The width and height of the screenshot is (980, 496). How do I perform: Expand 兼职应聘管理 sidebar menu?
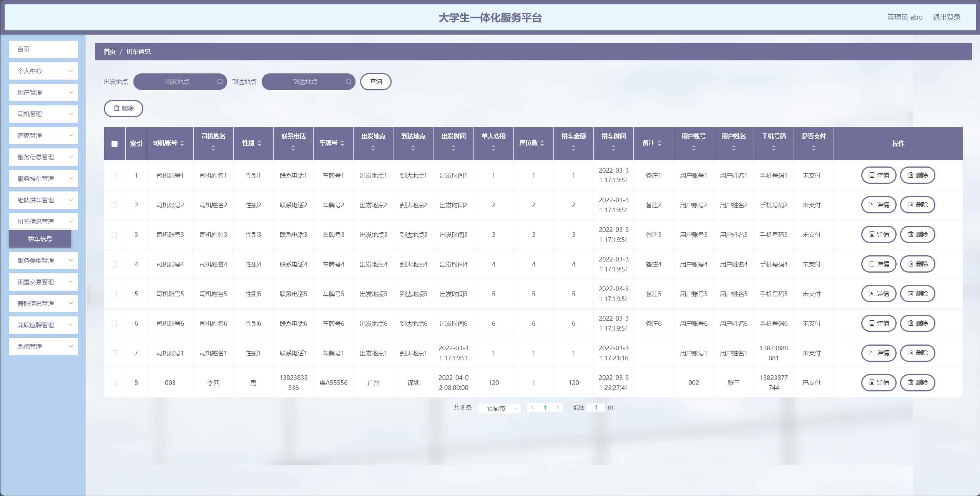click(x=43, y=325)
